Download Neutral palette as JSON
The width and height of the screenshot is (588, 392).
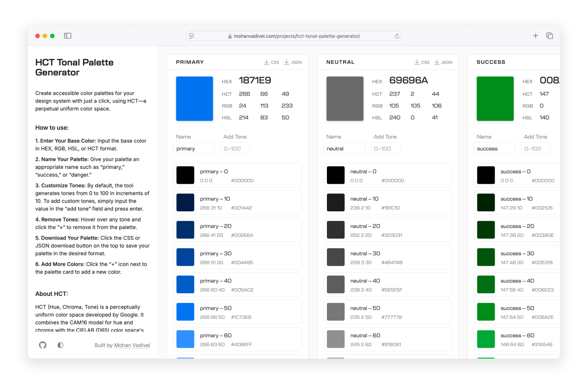tap(444, 62)
